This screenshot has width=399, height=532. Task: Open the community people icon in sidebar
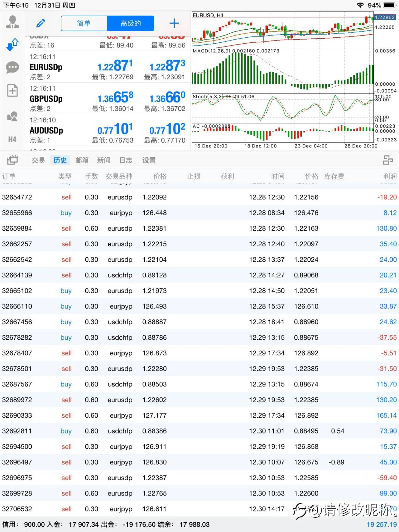click(x=12, y=116)
